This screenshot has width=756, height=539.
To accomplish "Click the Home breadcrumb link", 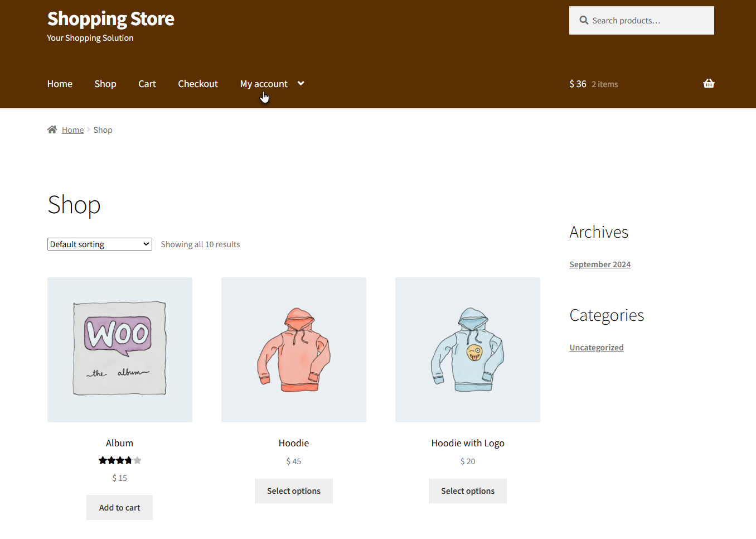I will point(72,130).
